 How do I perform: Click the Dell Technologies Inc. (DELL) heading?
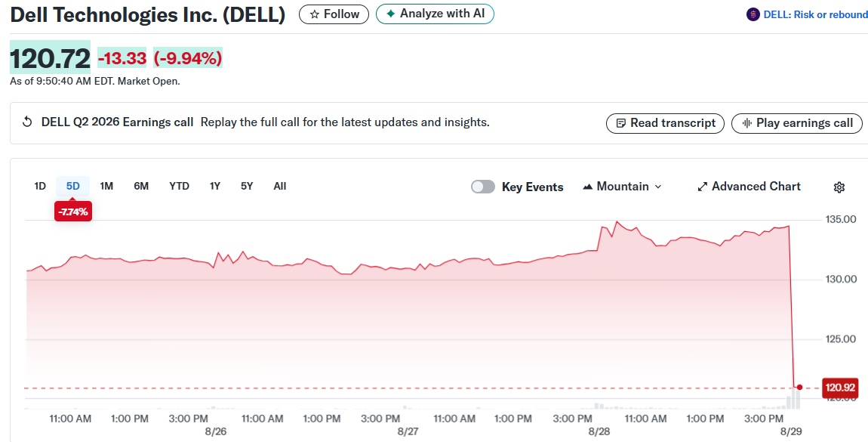coord(148,15)
